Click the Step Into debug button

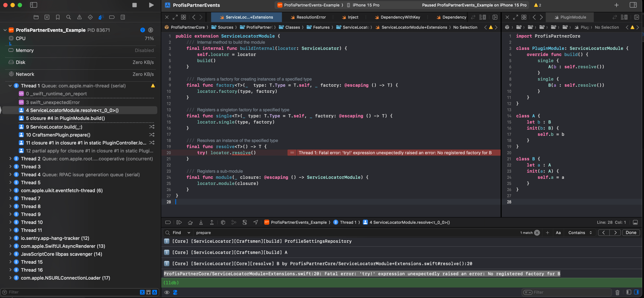[201, 222]
